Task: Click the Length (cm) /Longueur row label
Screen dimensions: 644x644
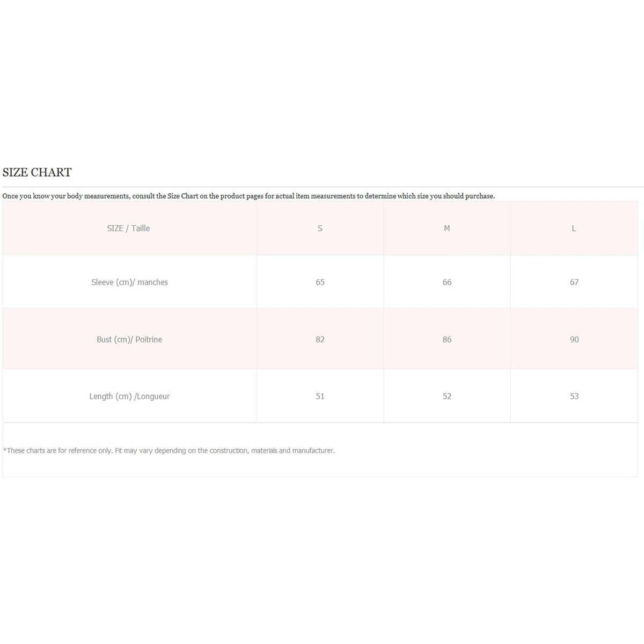Action: [129, 396]
